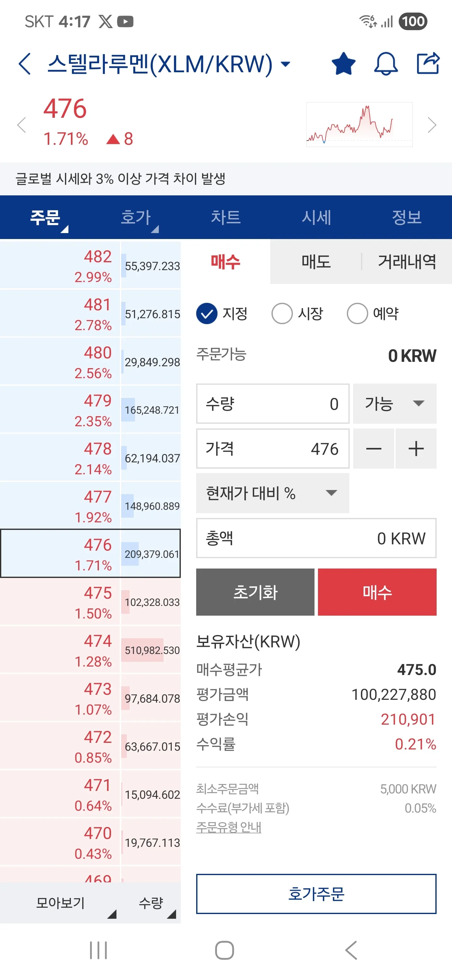Open price alert bell icon

(x=386, y=64)
